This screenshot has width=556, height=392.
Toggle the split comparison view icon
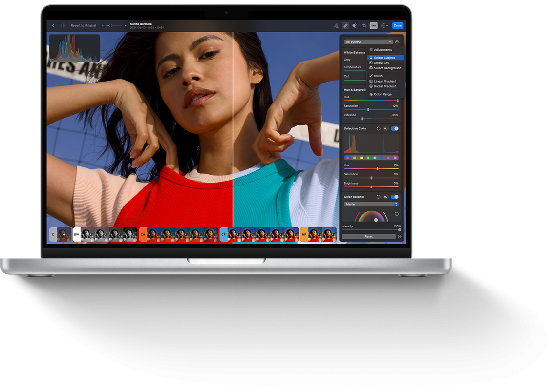pos(63,25)
